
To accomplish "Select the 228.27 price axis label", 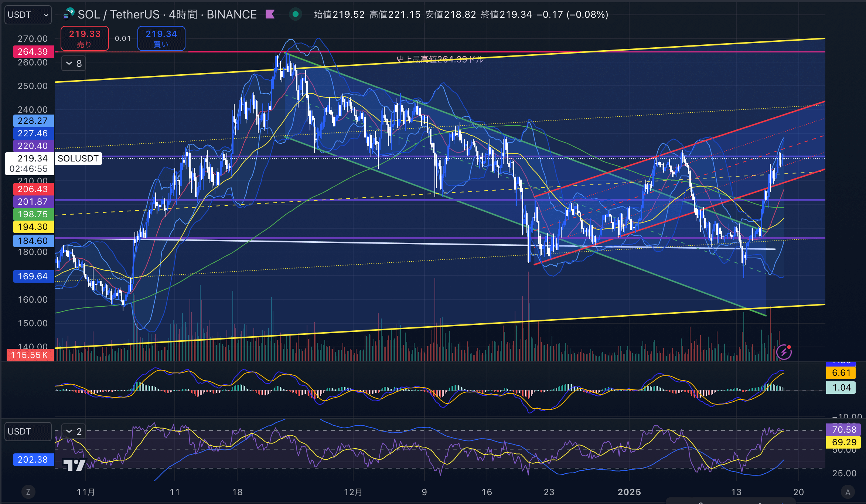I will 33,121.
